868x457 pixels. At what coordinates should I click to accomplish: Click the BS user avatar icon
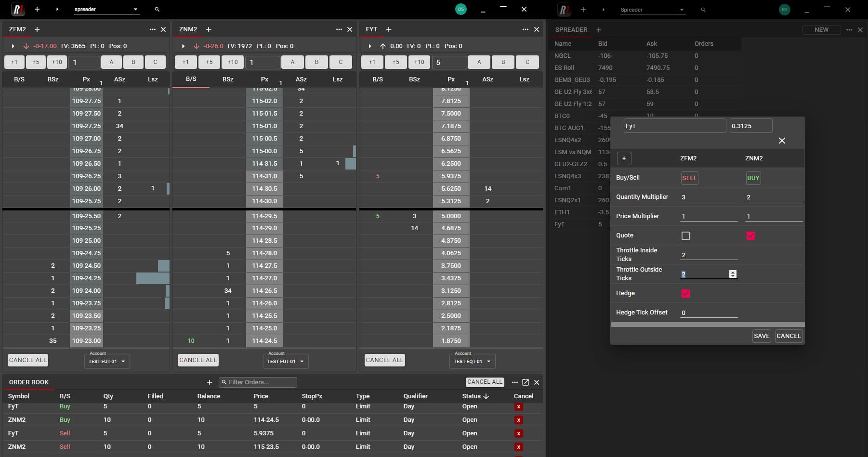[461, 9]
